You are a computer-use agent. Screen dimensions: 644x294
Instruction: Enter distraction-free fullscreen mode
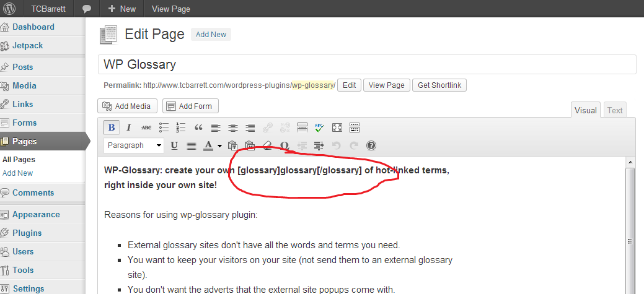tap(337, 128)
